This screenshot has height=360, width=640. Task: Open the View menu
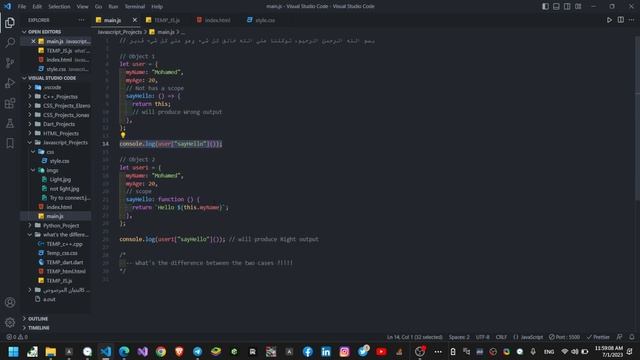coord(82,7)
